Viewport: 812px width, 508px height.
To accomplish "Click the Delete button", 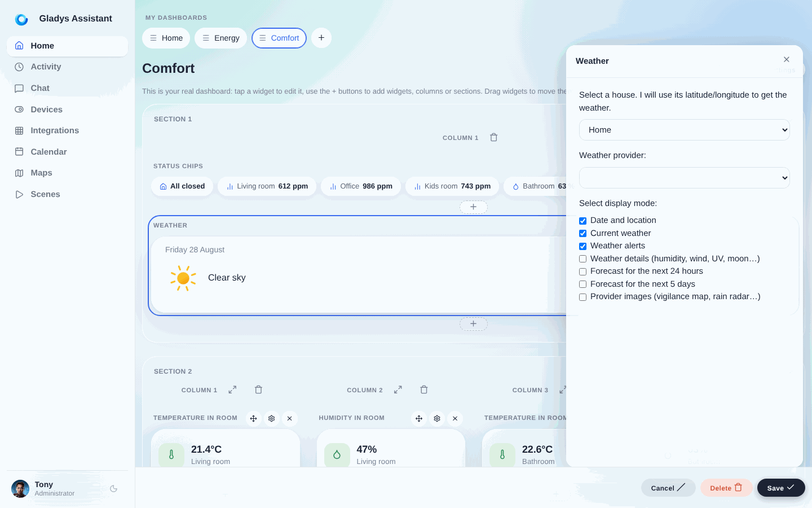I will [726, 488].
